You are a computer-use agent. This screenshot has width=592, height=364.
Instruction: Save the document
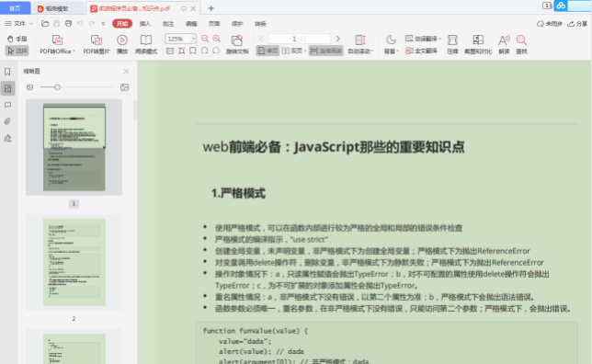[56, 23]
